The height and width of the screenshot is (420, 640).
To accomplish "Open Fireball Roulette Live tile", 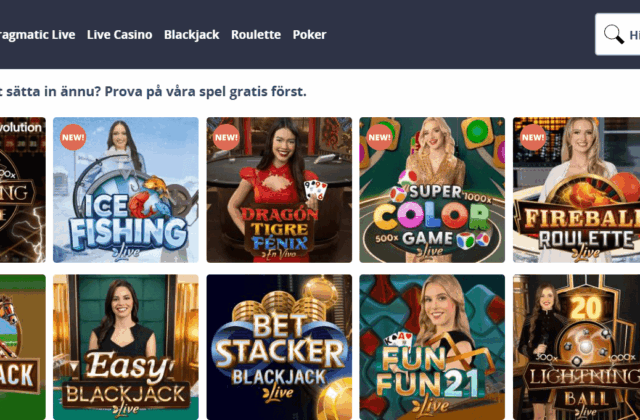I will pyautogui.click(x=576, y=190).
